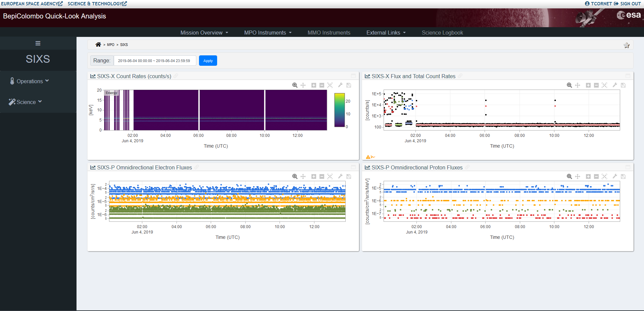Click MPO breadcrumb link
This screenshot has height=311, width=644.
(x=111, y=45)
